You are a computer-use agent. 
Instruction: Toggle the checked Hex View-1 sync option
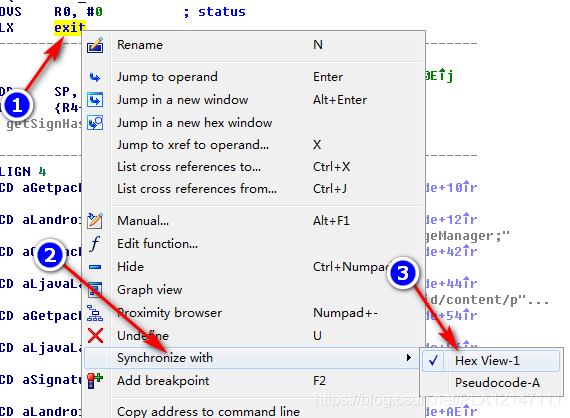[491, 361]
